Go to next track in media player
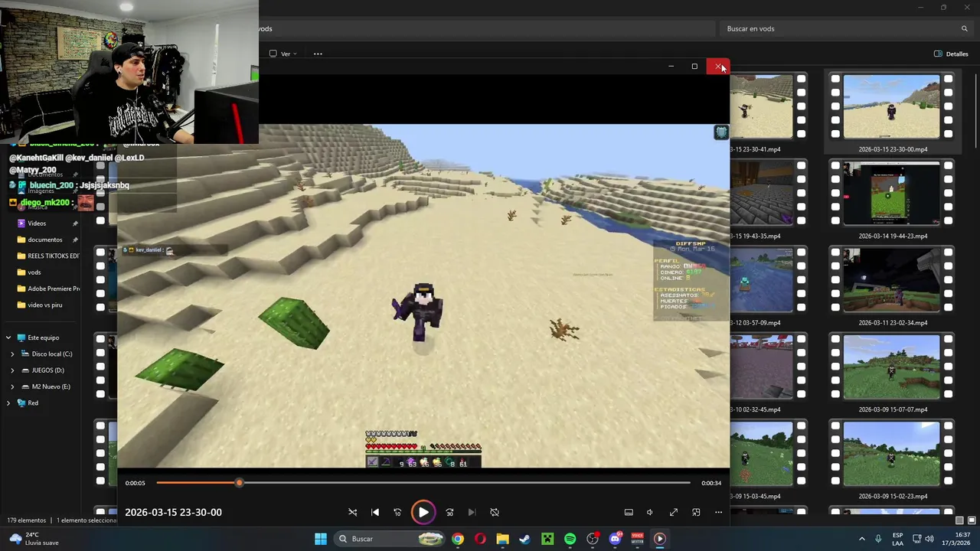Screen dimensions: 980x551 tap(472, 512)
